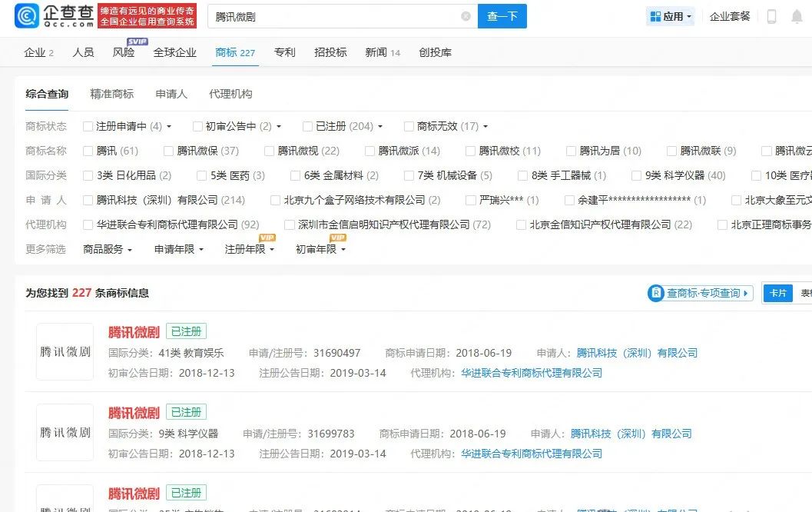Open applicant link in 31690497 row
This screenshot has height=512, width=812.
coord(637,353)
